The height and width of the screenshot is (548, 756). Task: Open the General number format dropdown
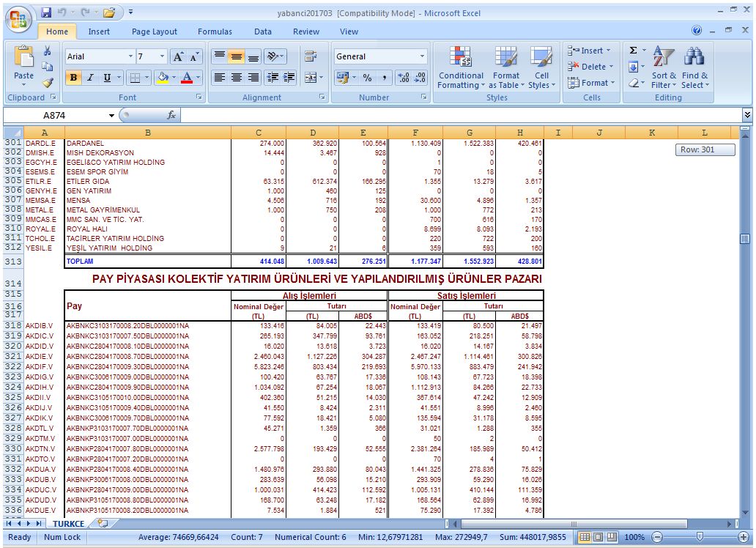click(422, 56)
